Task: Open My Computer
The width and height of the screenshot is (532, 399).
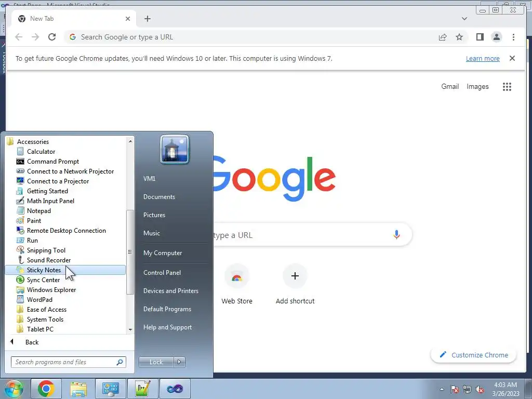Action: click(163, 253)
